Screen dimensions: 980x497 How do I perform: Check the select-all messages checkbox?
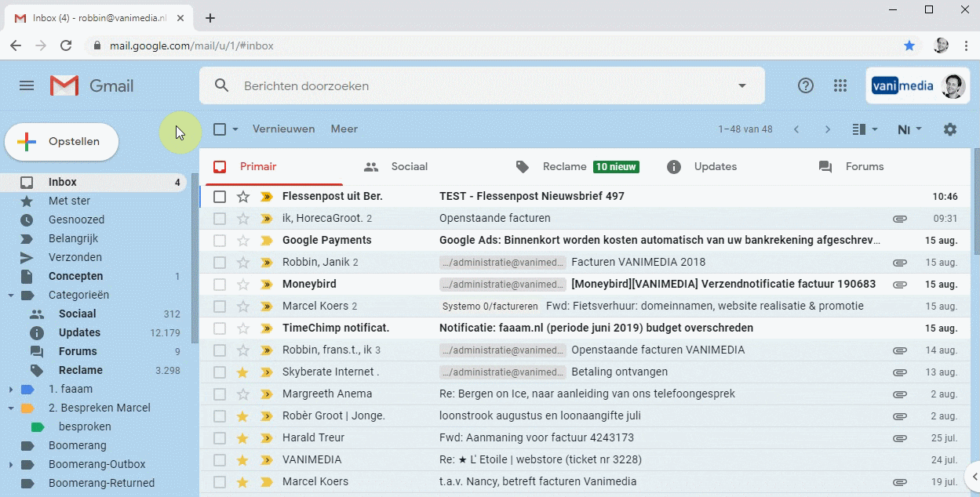[220, 129]
